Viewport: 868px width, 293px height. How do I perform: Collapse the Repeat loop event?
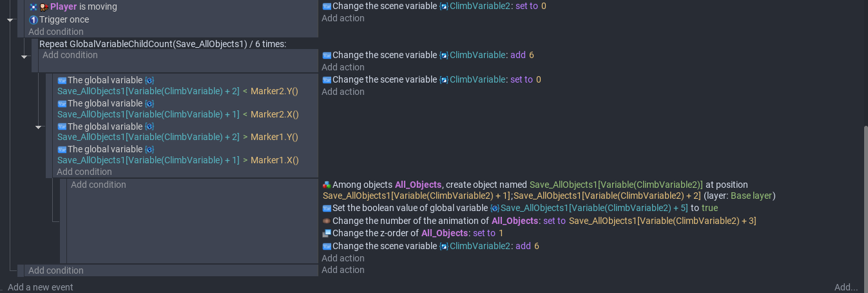(24, 57)
